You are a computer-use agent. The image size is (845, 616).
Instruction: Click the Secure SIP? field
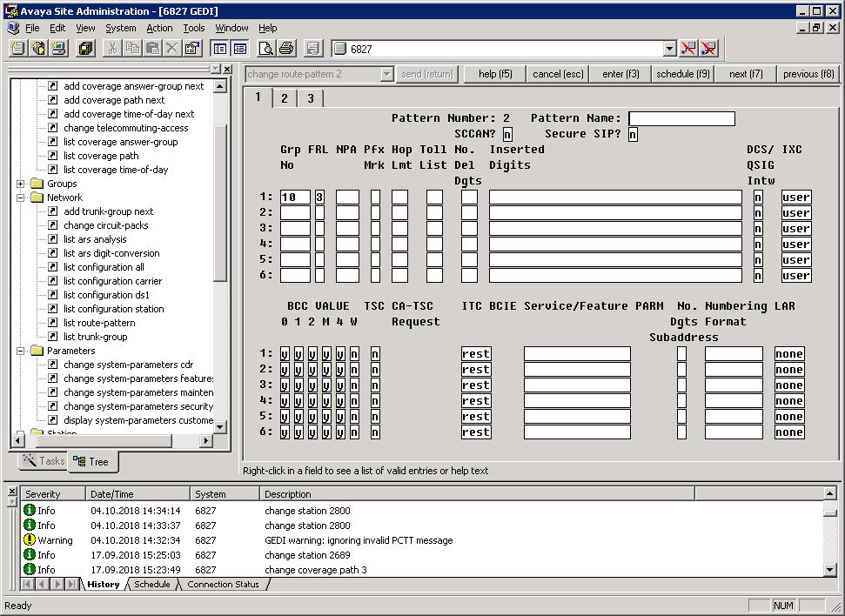coord(633,134)
